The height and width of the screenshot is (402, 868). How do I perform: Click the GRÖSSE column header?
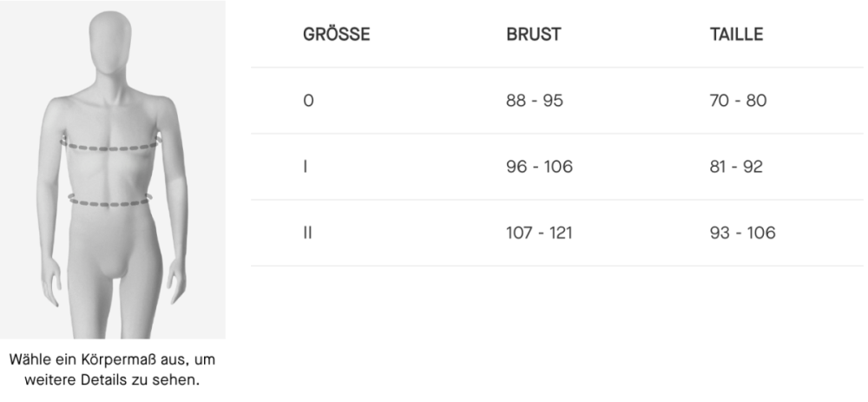coord(336,35)
